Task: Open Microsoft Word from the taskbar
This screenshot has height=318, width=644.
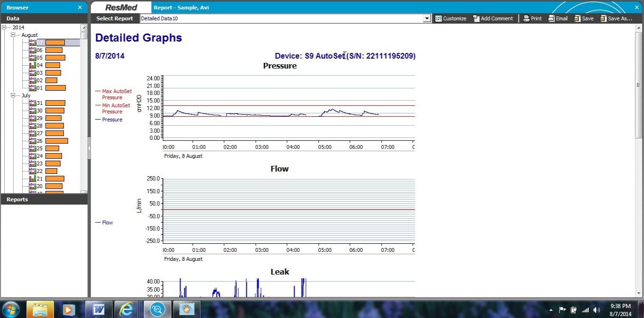Action: pos(99,309)
